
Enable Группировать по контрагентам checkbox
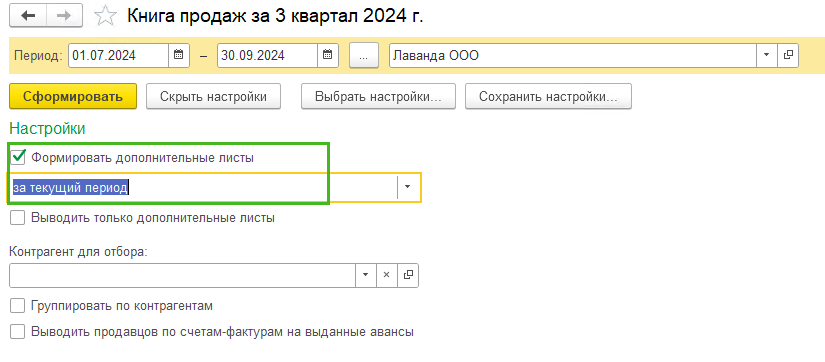click(17, 306)
